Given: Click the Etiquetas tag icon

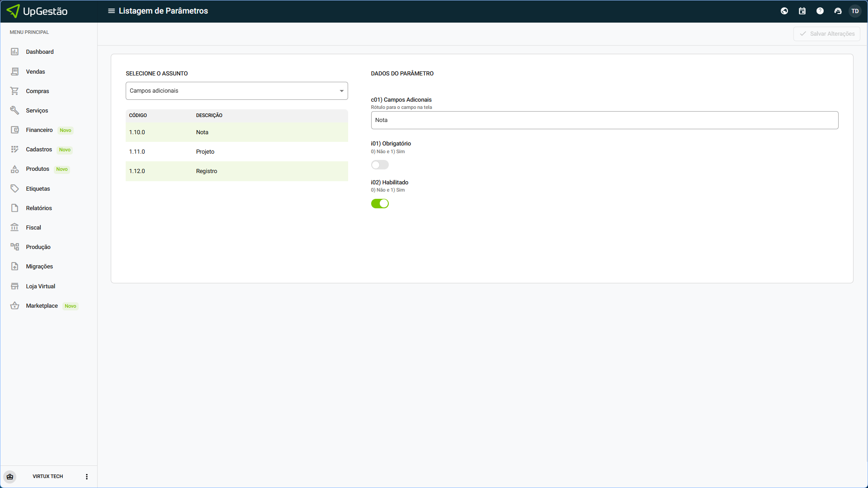Looking at the screenshot, I should (14, 188).
